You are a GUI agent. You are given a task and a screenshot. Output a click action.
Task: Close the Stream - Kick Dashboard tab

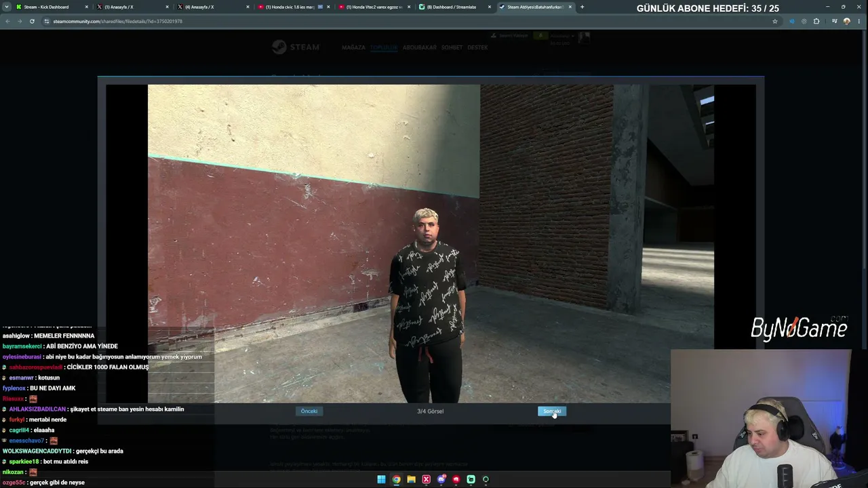click(86, 7)
